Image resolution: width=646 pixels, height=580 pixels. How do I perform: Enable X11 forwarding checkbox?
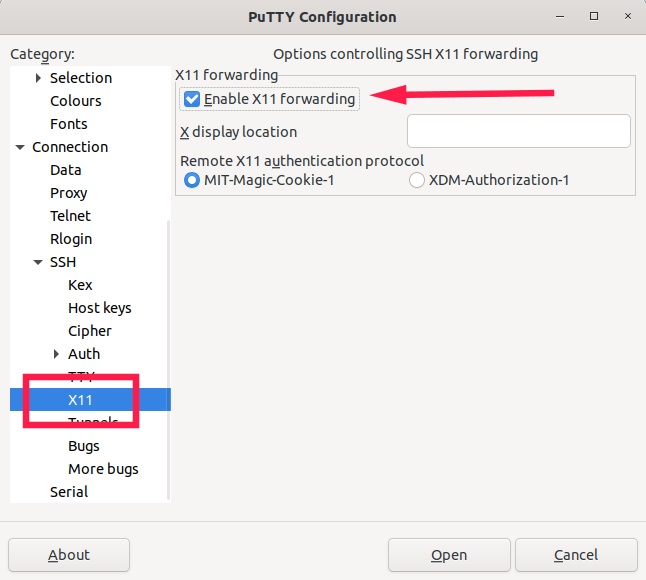(192, 99)
